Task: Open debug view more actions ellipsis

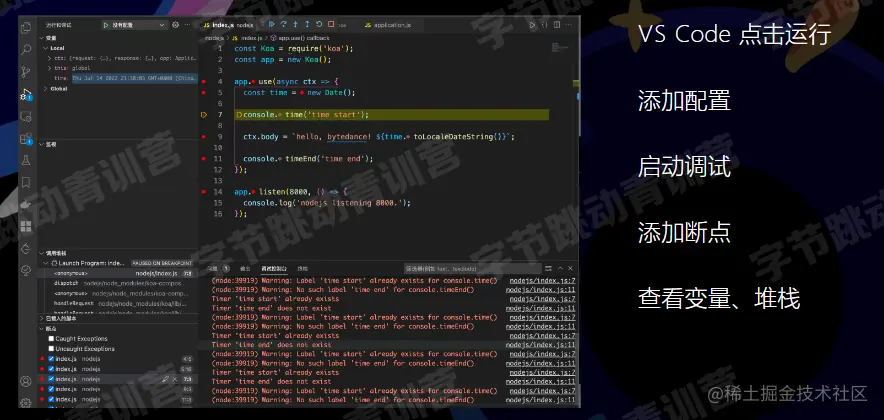Action: tap(187, 25)
